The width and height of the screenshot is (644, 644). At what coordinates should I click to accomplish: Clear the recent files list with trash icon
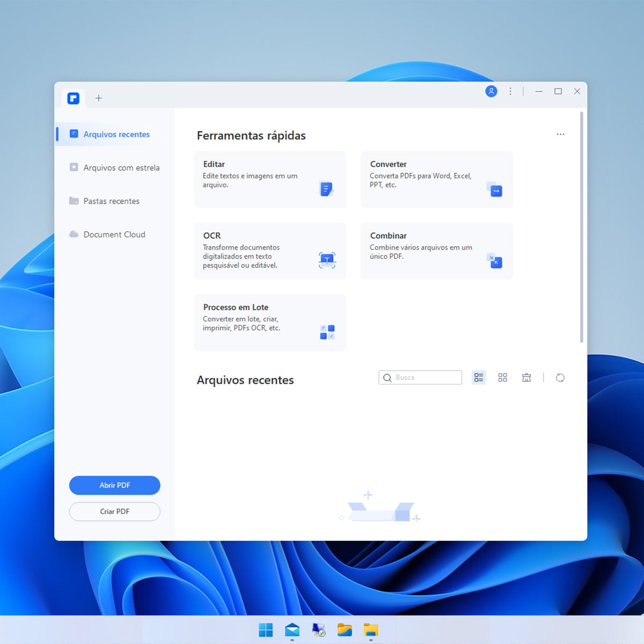pos(526,378)
